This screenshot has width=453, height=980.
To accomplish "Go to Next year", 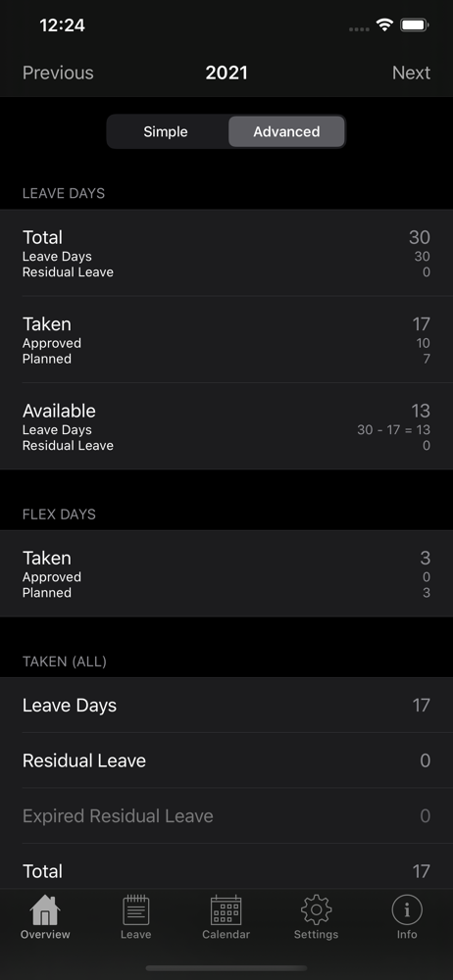I will pos(411,73).
